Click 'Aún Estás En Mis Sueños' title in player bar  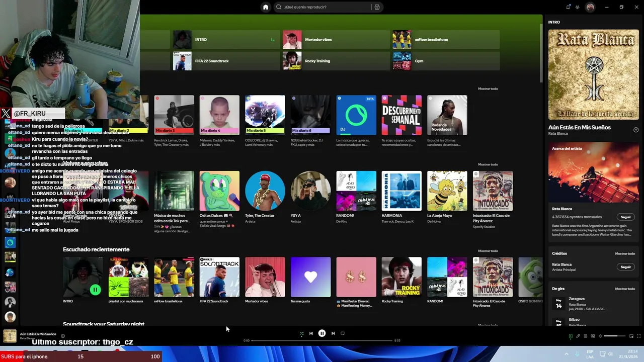[38, 334]
